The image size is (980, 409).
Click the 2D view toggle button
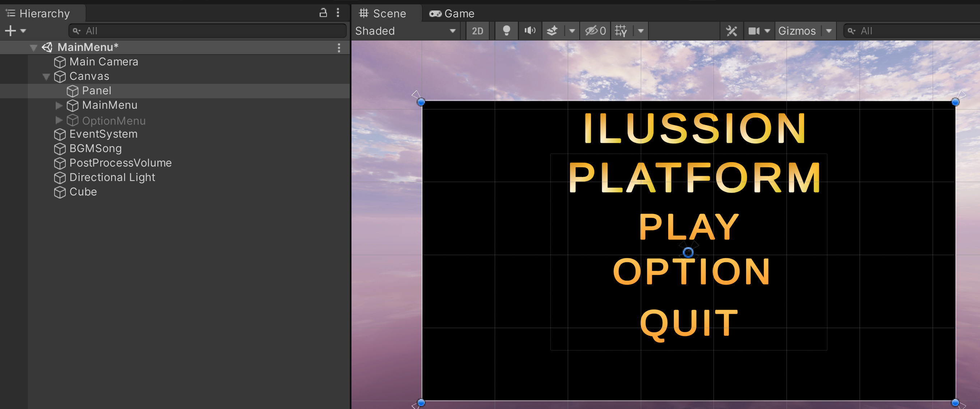tap(476, 30)
